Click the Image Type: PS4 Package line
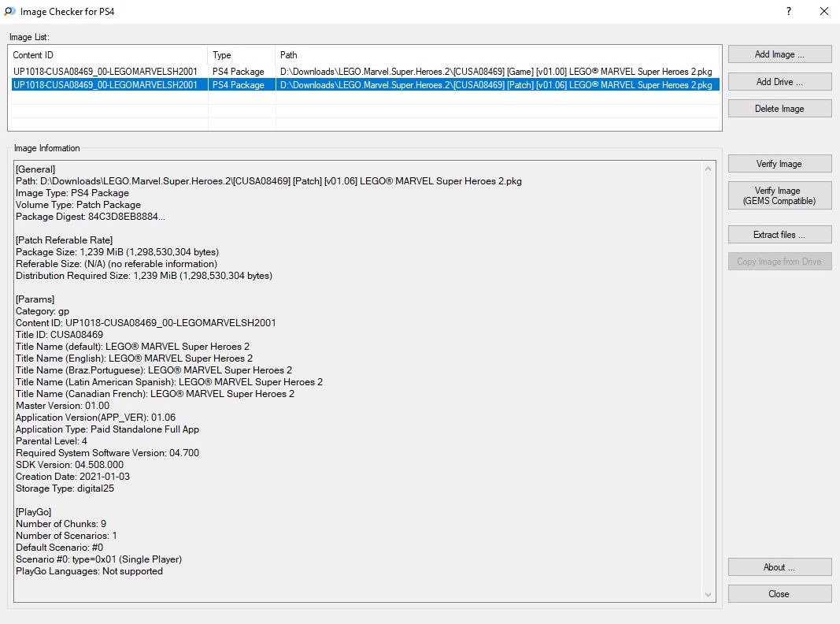The image size is (840, 624). coord(72,193)
